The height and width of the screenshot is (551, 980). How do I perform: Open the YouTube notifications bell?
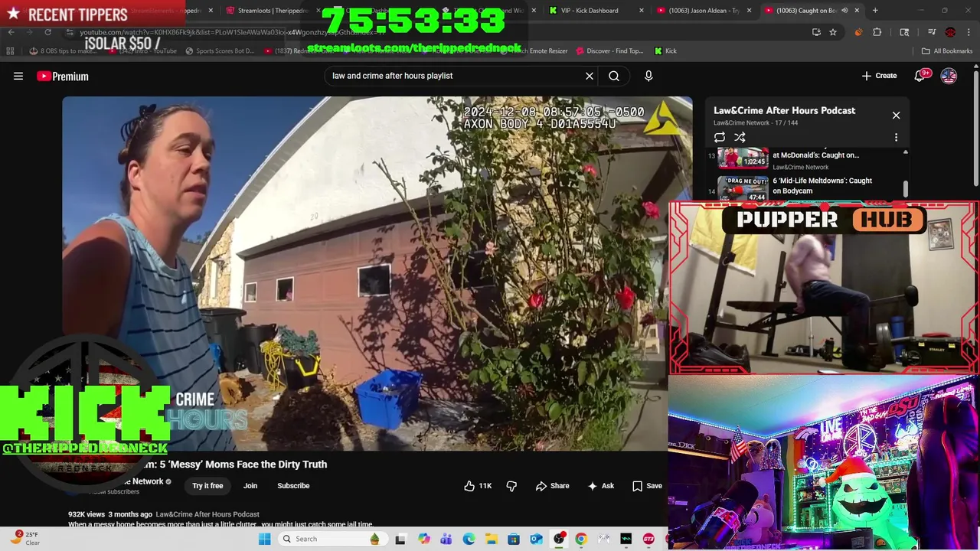pyautogui.click(x=922, y=76)
